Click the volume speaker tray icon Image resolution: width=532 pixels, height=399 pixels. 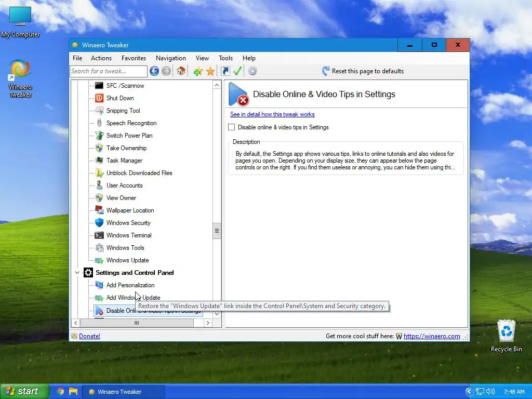490,392
